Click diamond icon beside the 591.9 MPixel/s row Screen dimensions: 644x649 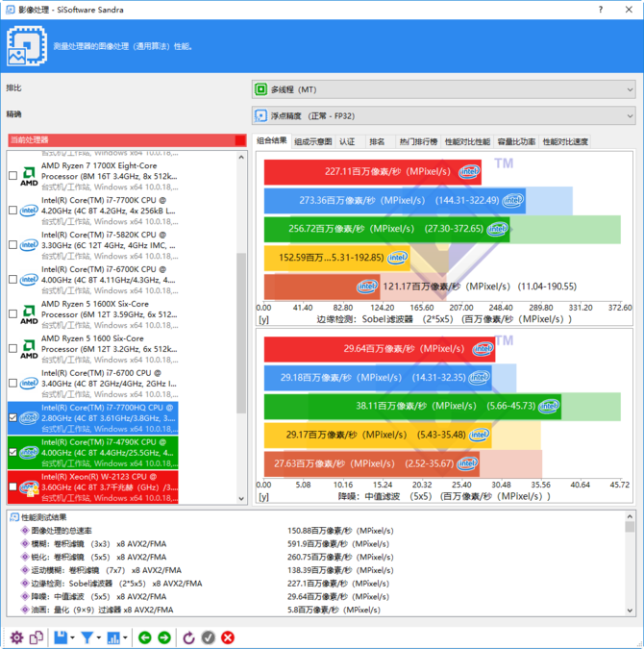click(x=25, y=544)
